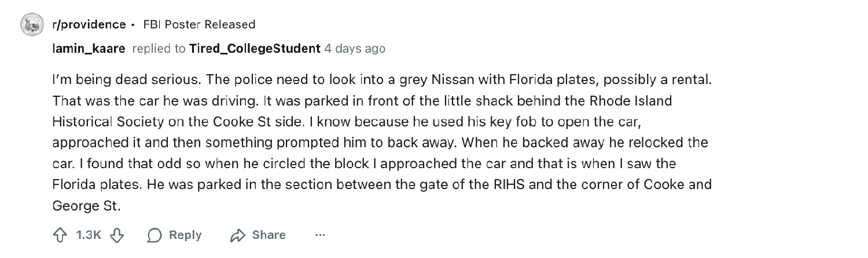Upvote the comment by lamin_kaare

pos(60,235)
